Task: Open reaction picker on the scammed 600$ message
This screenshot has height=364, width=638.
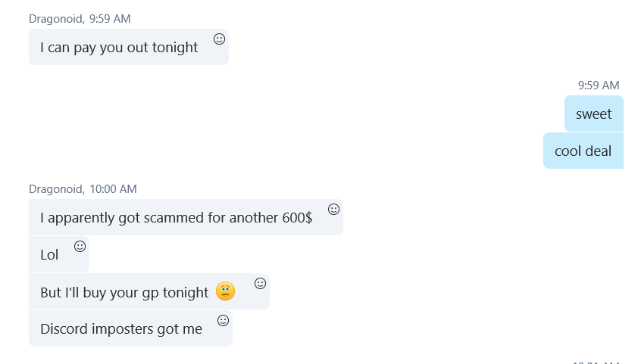Action: tap(333, 210)
